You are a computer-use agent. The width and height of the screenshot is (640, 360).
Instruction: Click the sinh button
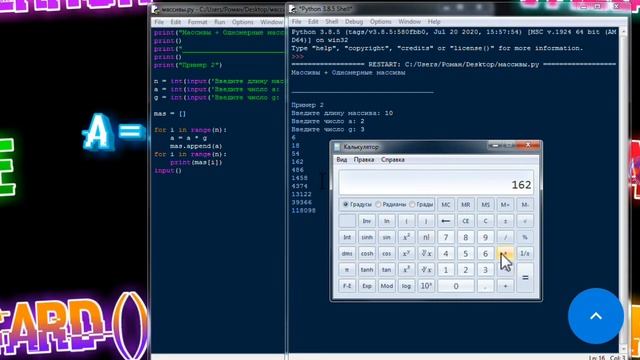click(367, 237)
